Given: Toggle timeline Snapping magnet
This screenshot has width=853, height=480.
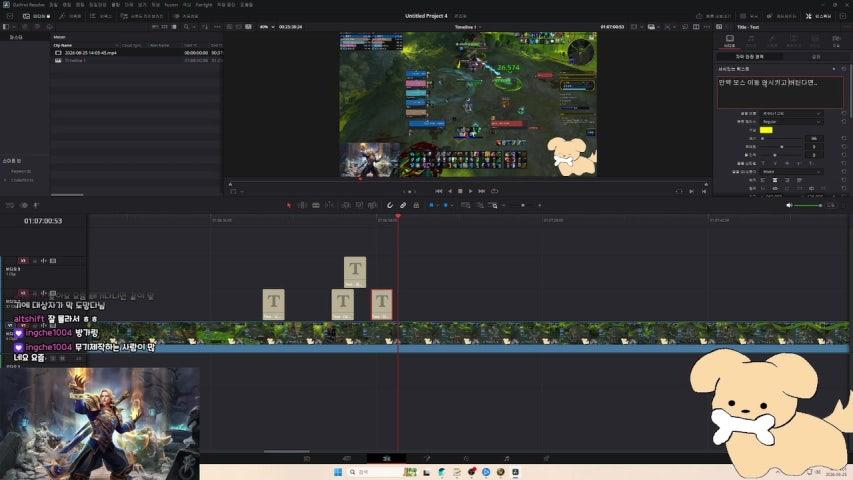Looking at the screenshot, I should (x=390, y=205).
